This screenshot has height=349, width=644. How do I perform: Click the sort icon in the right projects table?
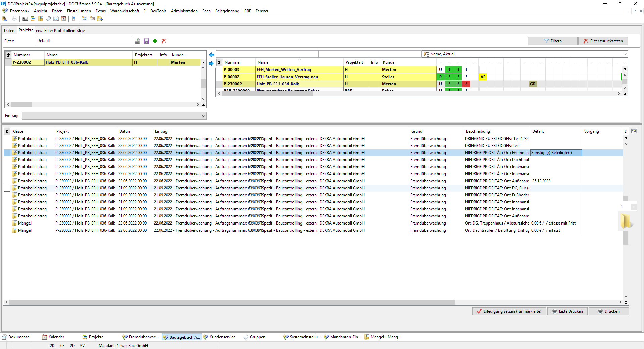pos(219,62)
